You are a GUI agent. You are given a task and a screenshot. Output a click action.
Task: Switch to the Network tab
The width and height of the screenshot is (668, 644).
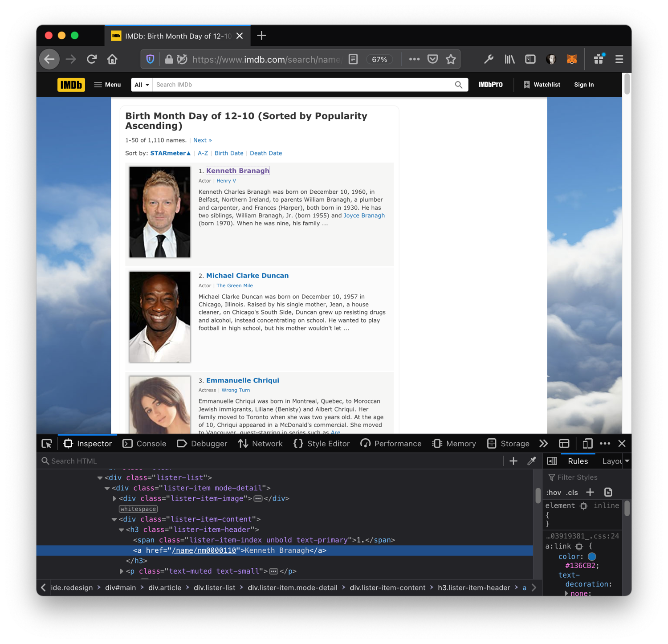261,444
